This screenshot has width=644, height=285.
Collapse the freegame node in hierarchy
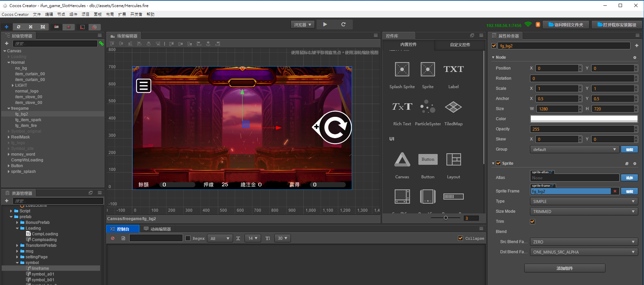point(9,108)
